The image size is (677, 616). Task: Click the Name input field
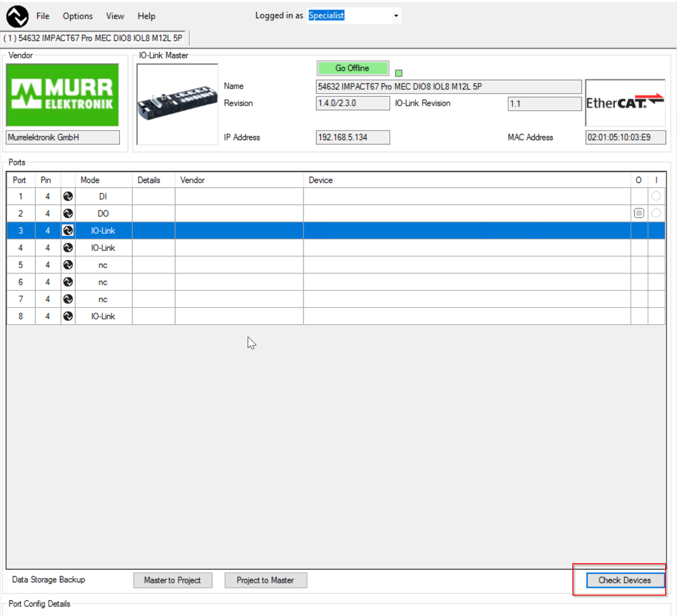point(449,87)
